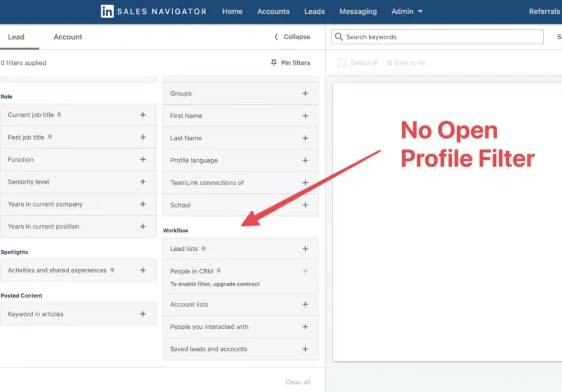
Task: Click the search magnifying glass icon
Action: pyautogui.click(x=338, y=37)
